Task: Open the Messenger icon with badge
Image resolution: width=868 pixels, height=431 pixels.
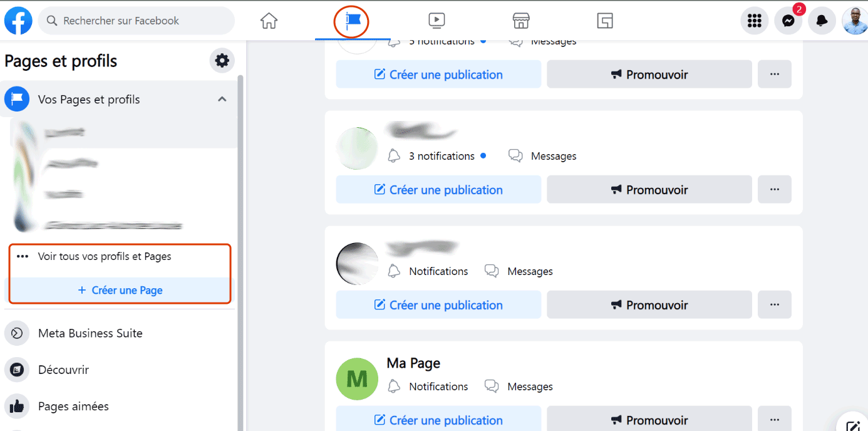Action: tap(788, 21)
